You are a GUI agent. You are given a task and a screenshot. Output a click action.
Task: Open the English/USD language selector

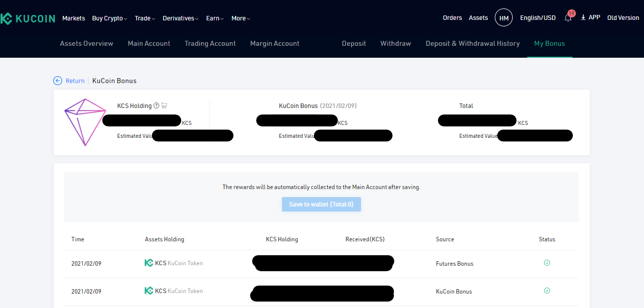(x=538, y=18)
